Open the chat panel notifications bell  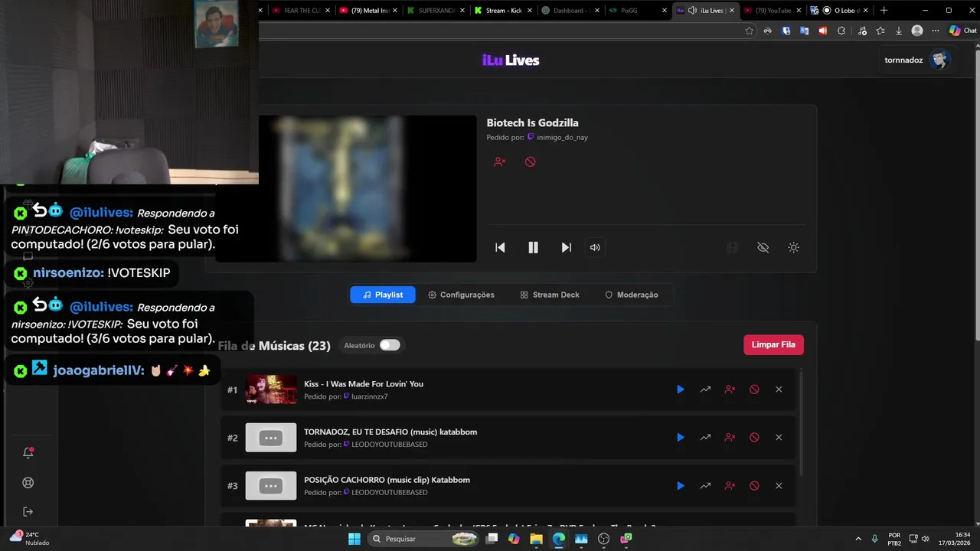[x=28, y=452]
